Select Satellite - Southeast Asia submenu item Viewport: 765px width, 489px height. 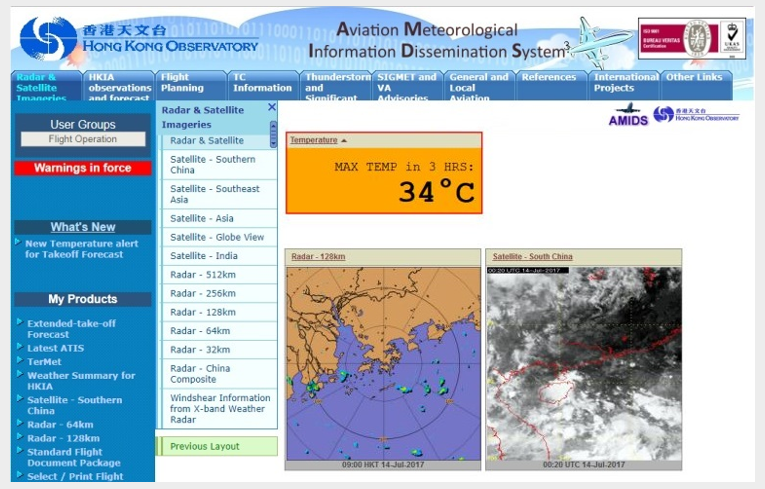pyautogui.click(x=219, y=194)
